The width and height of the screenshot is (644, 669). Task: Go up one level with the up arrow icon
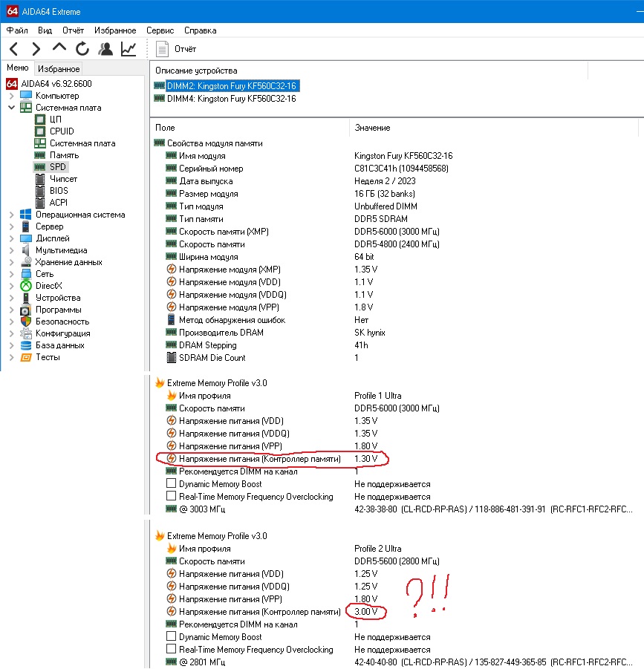(59, 48)
